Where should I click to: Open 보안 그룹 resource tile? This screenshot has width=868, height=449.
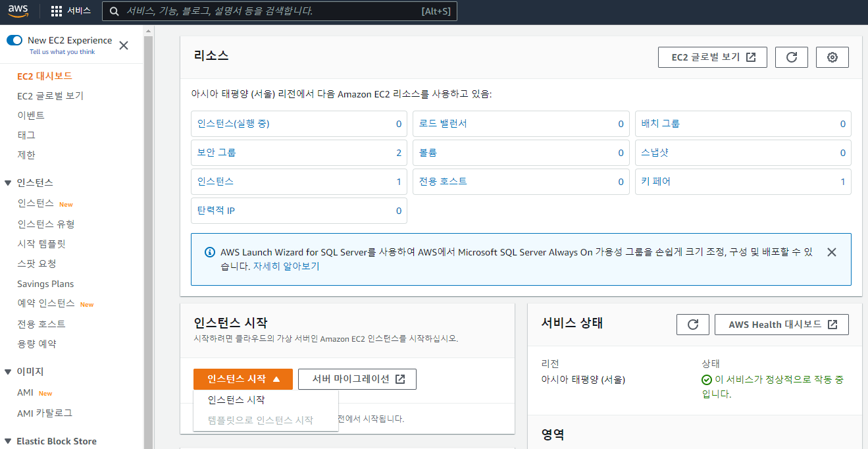click(299, 153)
